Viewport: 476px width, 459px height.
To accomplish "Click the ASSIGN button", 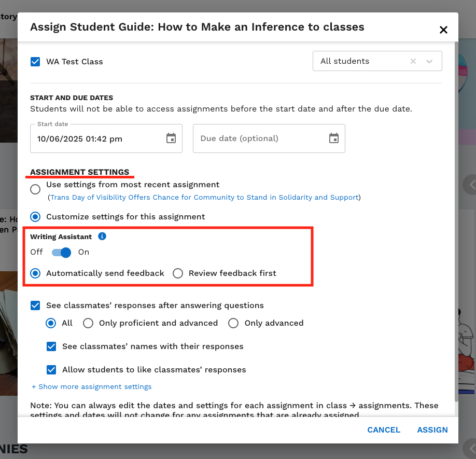I will (x=432, y=430).
